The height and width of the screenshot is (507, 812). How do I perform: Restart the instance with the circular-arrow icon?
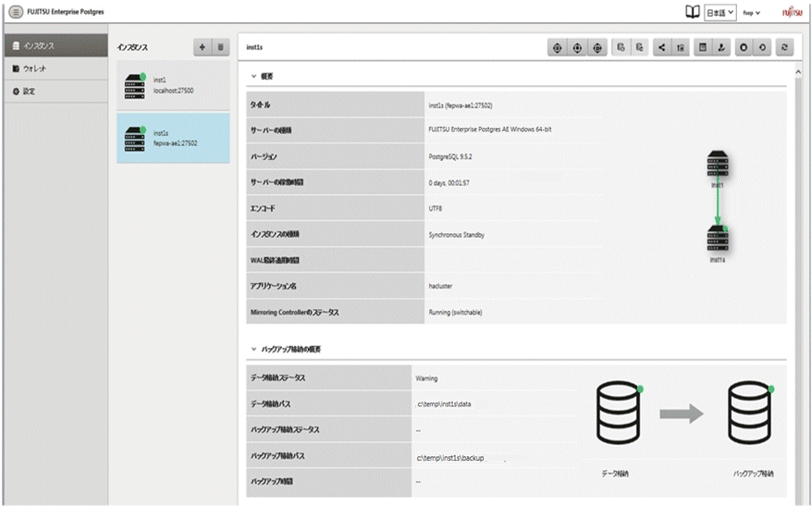pyautogui.click(x=762, y=47)
